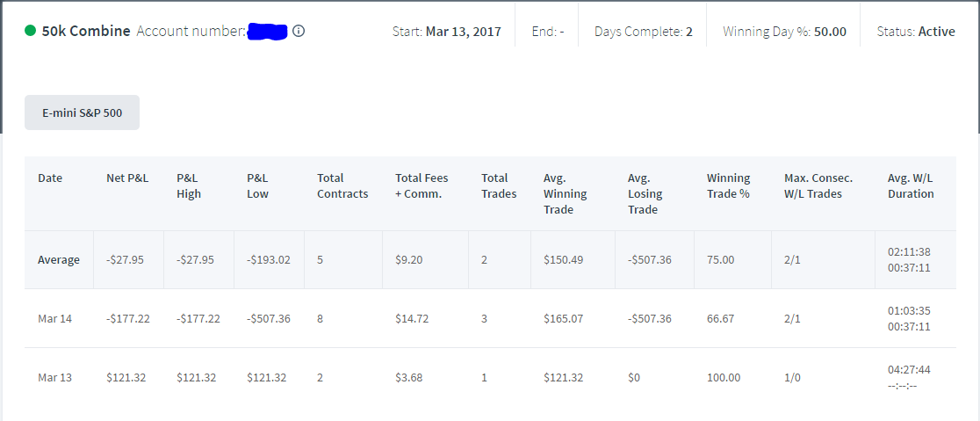Click the 50k Combine title
Screen dimensions: 980x421
pos(86,31)
